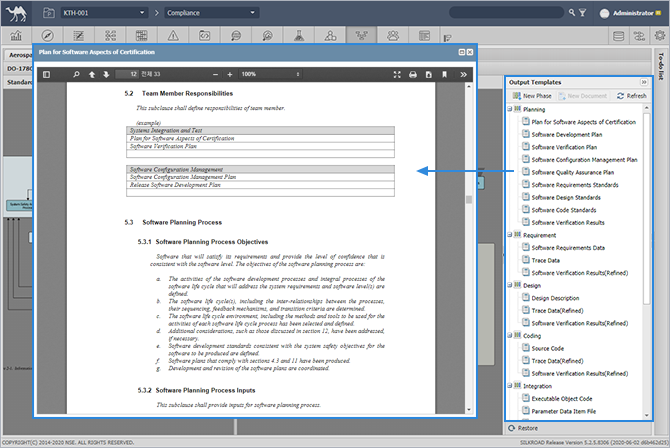Open the grid table icon in main toolbar
This screenshot has width=670, height=448.
pyautogui.click(x=141, y=35)
